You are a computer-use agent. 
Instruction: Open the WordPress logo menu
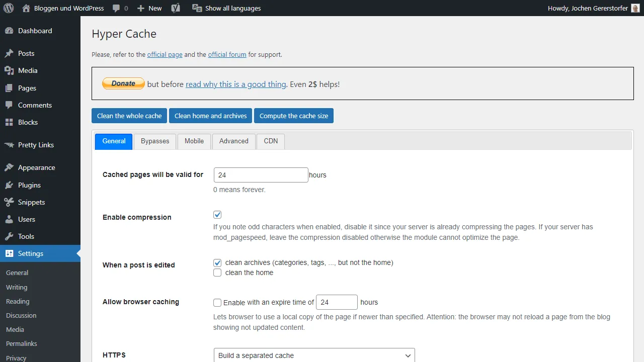[9, 8]
